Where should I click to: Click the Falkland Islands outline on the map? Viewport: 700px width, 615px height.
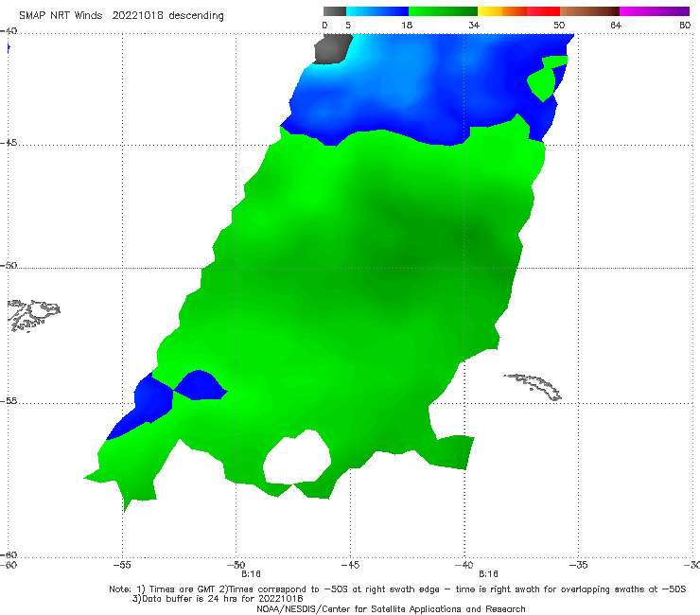33,315
